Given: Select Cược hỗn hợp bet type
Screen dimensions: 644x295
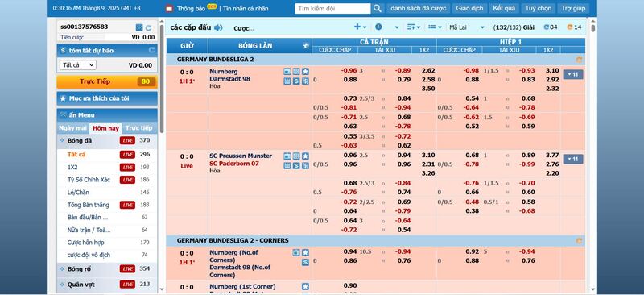Looking at the screenshot, I should [x=85, y=243].
